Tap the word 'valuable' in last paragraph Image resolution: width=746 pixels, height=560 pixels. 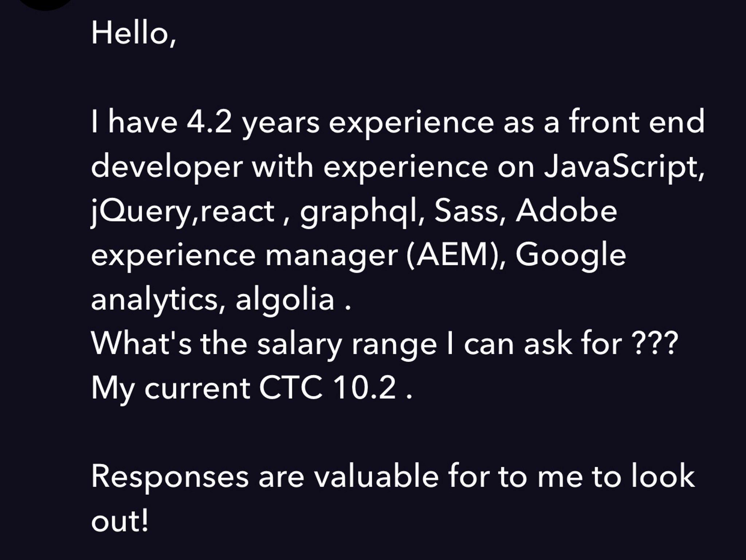coord(377,477)
